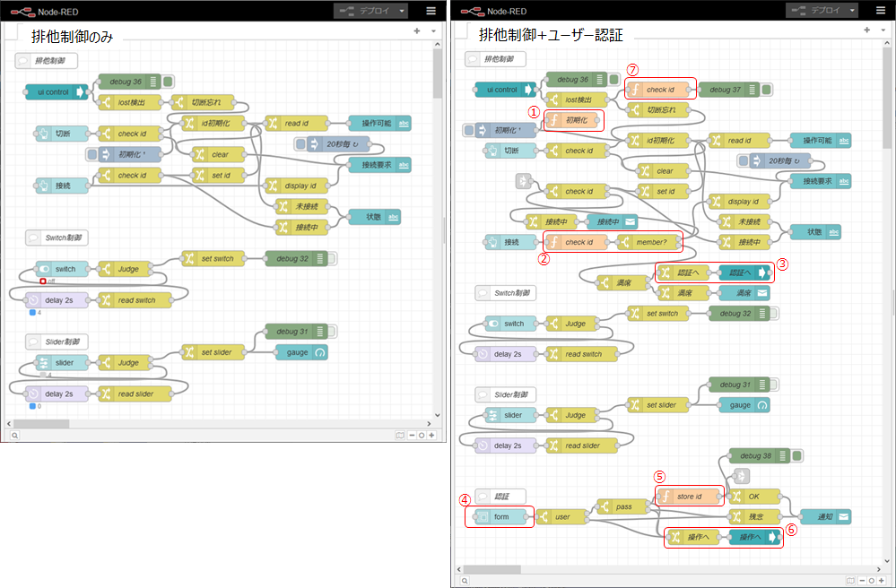Zoom in the right workspace with the plus icon
Image resolution: width=896 pixels, height=588 pixels.
pyautogui.click(x=881, y=580)
